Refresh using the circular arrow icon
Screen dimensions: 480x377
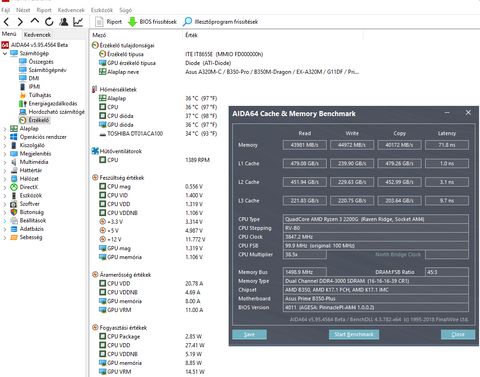point(49,22)
